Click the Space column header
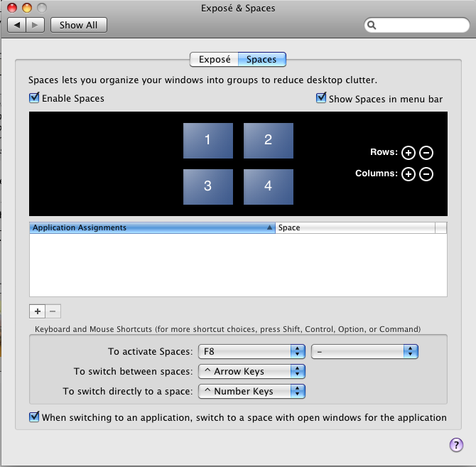 [355, 227]
